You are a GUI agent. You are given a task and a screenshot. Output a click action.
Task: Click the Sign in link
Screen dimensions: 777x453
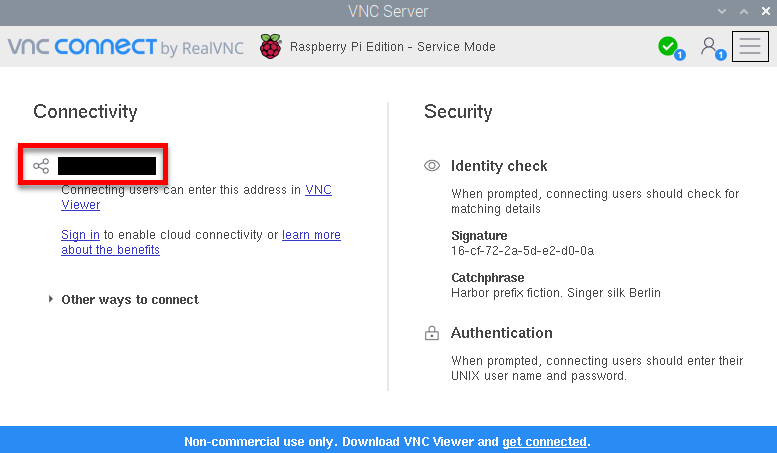80,234
